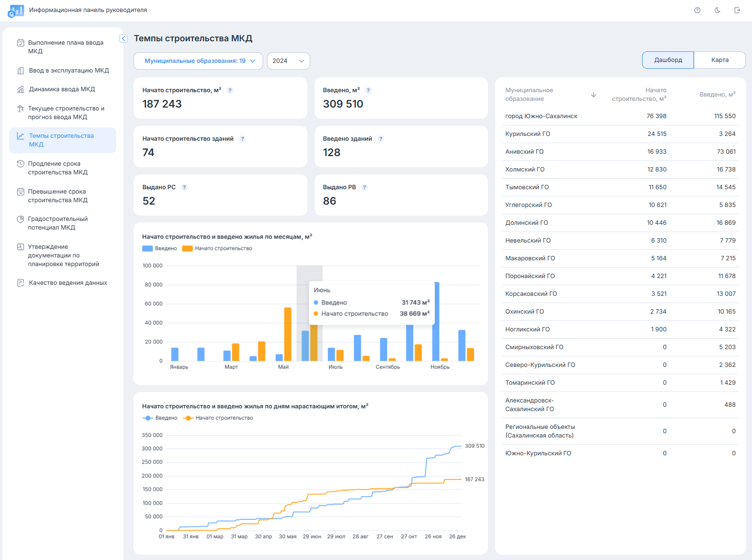Go to Динамика ввода МКД page
752x560 pixels.
coord(62,89)
